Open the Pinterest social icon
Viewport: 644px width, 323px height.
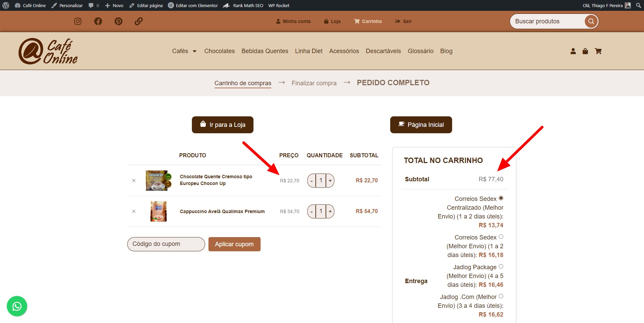pos(118,21)
